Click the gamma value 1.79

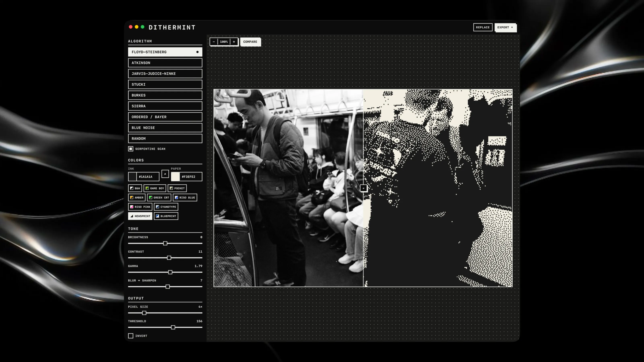198,266
